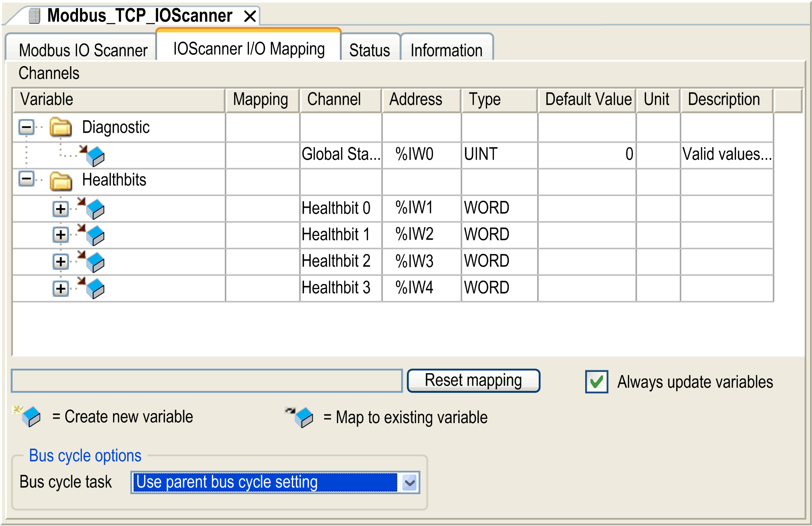
Task: Click the %IW3 address cell
Action: (422, 262)
